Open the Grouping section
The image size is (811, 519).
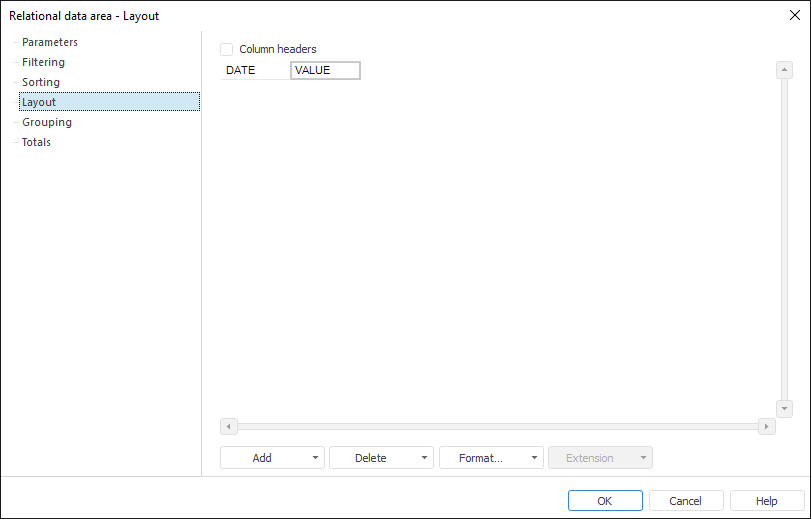point(47,122)
